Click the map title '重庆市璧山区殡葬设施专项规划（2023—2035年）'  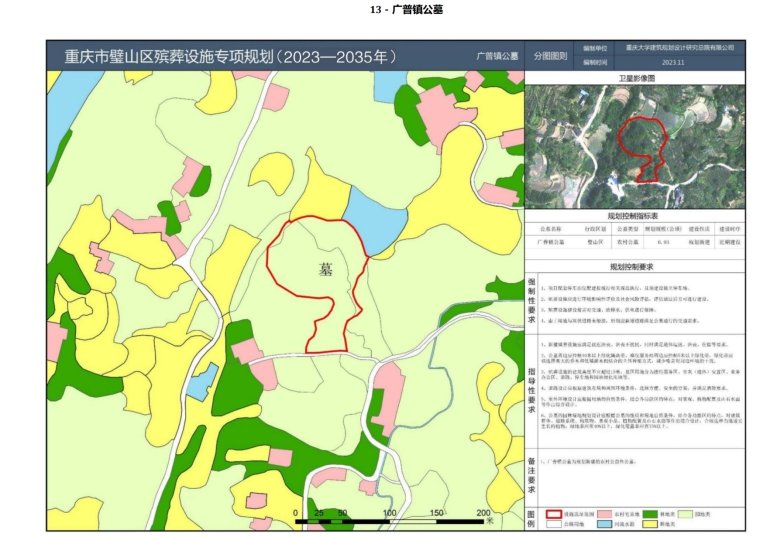pyautogui.click(x=231, y=56)
